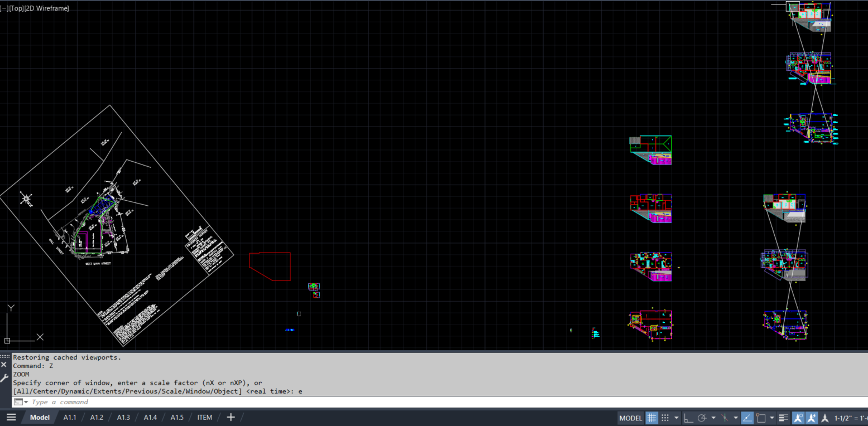Toggle Display Drawing Grid off
Screen dimensions: 868x426
pos(651,418)
